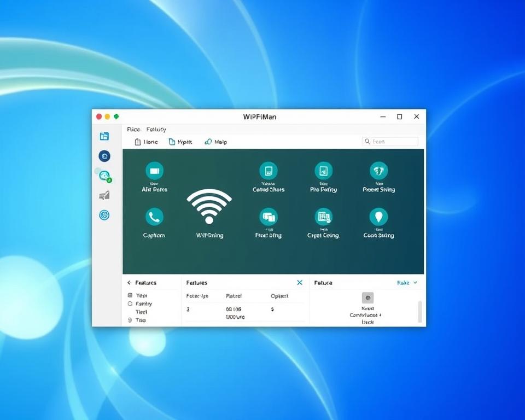The height and width of the screenshot is (420, 525).
Task: Click the scrollbar in the Fatuce panel
Action: (x=420, y=312)
